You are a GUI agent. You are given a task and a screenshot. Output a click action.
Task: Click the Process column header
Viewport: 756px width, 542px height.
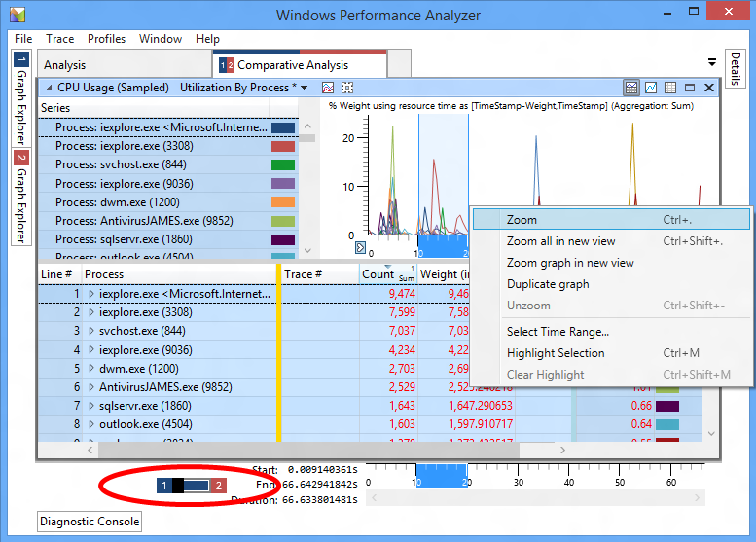pyautogui.click(x=178, y=274)
